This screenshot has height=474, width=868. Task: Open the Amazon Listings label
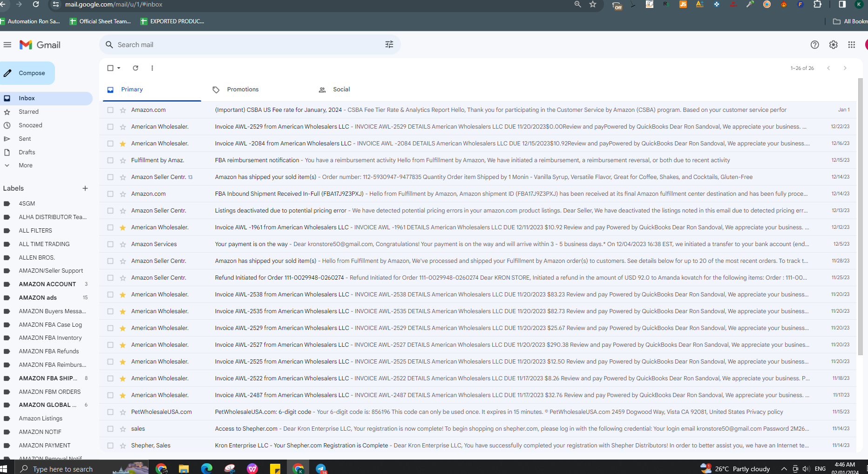pyautogui.click(x=41, y=419)
